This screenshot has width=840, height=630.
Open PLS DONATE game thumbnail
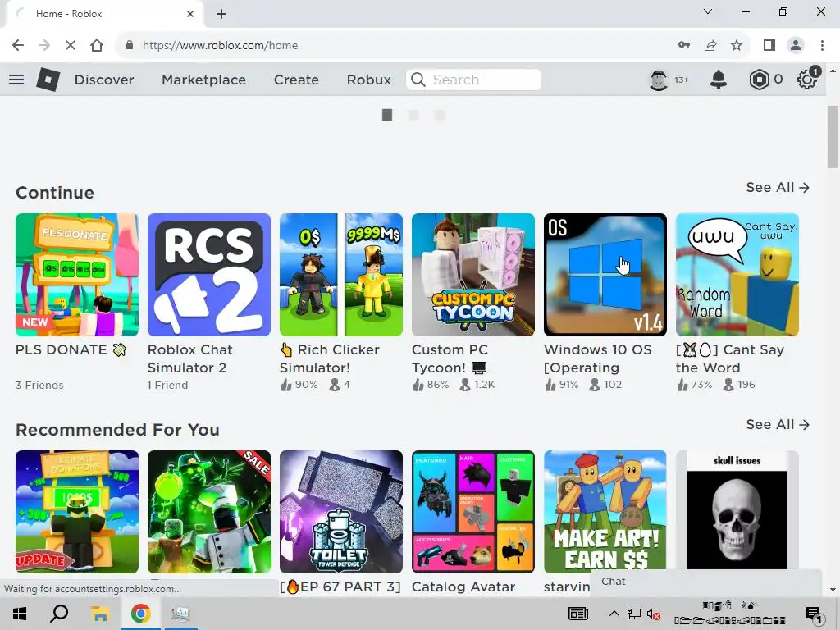77,275
